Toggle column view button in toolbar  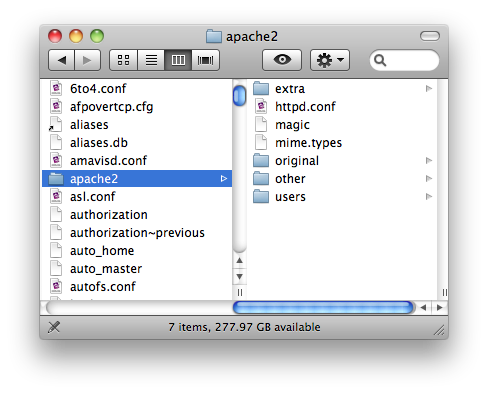[x=178, y=60]
